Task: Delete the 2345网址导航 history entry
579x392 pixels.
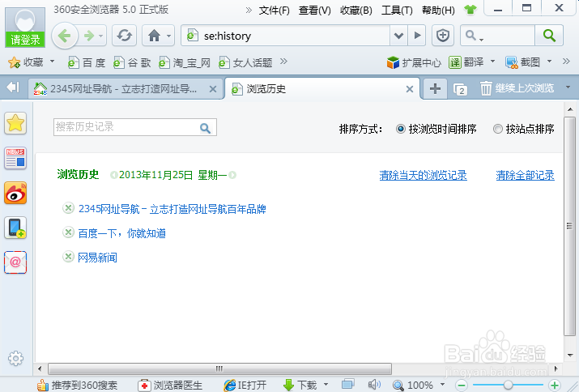Action: coord(68,208)
